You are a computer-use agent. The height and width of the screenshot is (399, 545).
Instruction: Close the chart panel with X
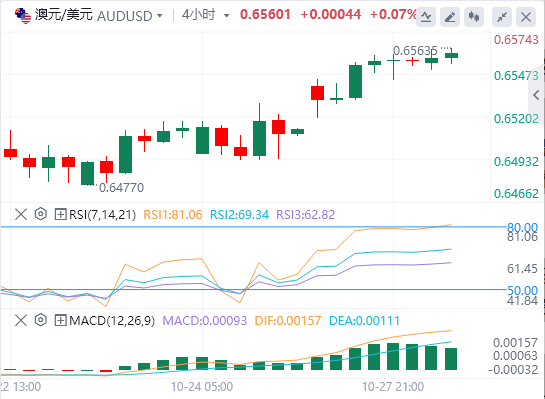(x=526, y=17)
